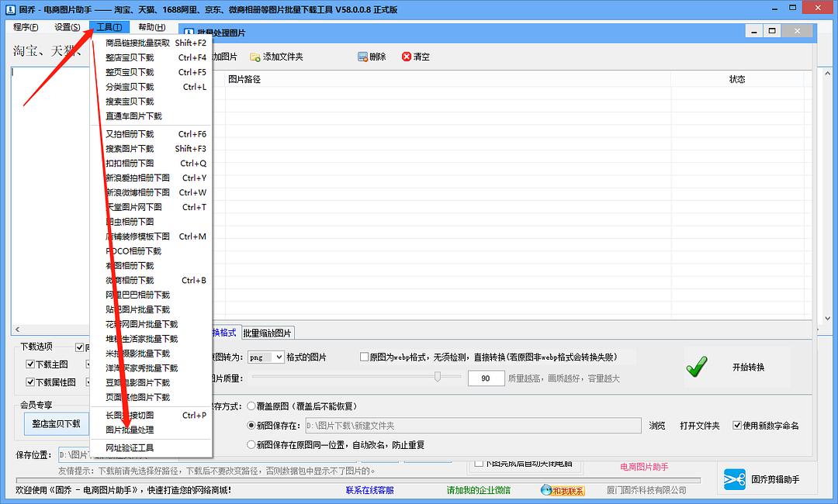Click the down scroll arrow of the list
838x504 pixels.
pos(827,318)
